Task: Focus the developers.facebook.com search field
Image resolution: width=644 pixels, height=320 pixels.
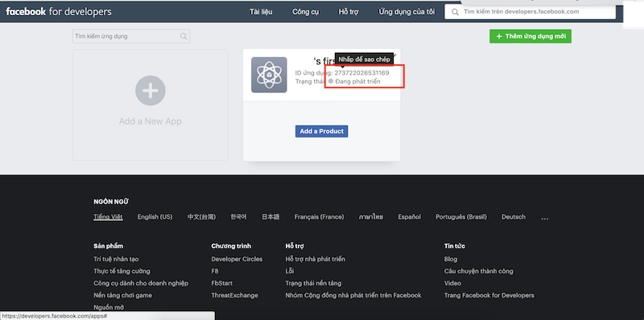Action: pyautogui.click(x=530, y=12)
